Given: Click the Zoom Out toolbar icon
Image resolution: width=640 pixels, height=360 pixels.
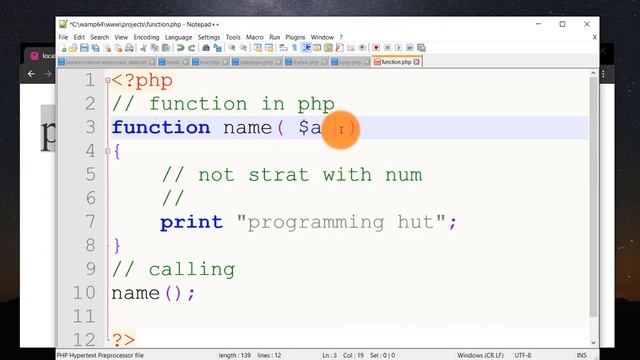Looking at the screenshot, I should click(243, 48).
